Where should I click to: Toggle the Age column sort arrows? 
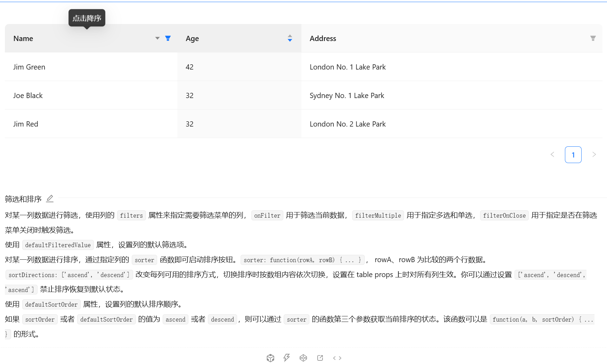pos(290,38)
